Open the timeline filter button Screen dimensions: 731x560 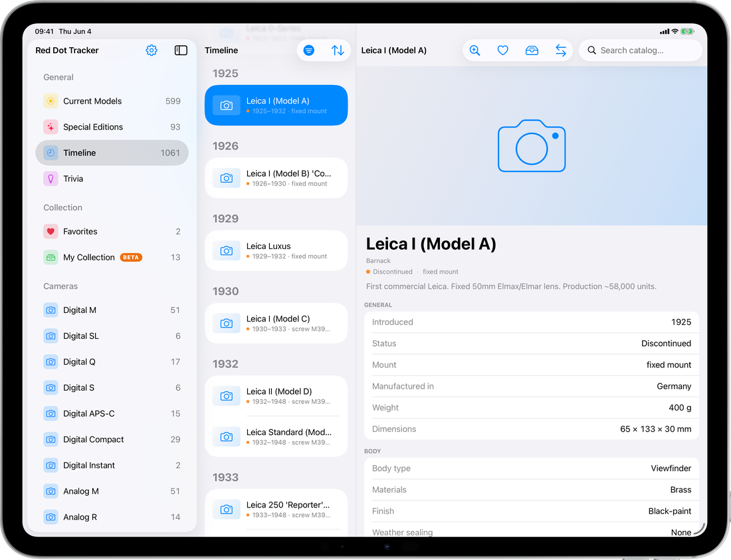(308, 50)
